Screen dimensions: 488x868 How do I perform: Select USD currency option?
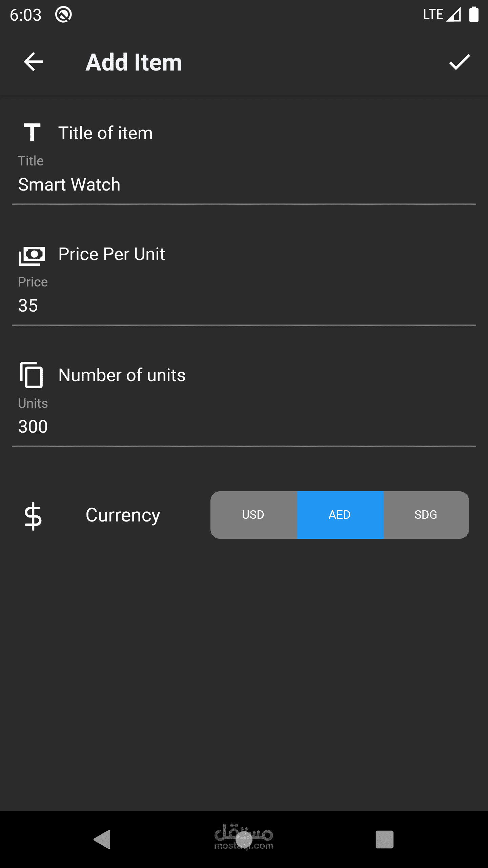pos(253,515)
